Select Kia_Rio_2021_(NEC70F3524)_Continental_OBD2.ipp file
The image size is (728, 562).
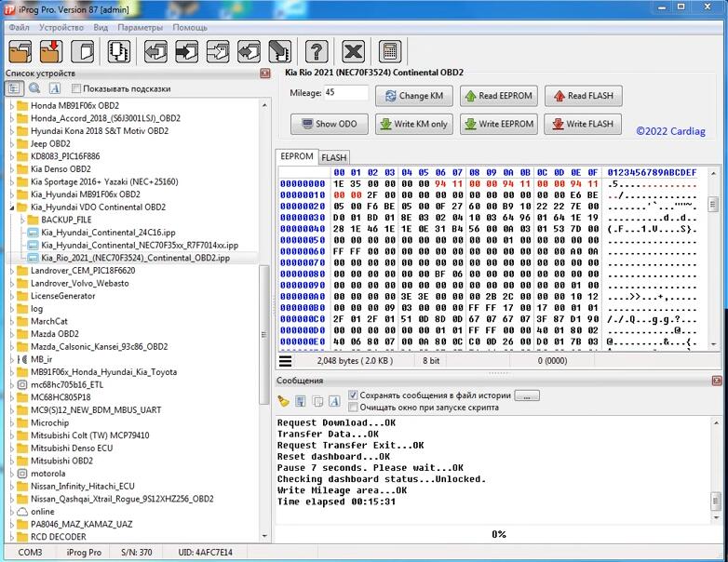click(x=136, y=258)
